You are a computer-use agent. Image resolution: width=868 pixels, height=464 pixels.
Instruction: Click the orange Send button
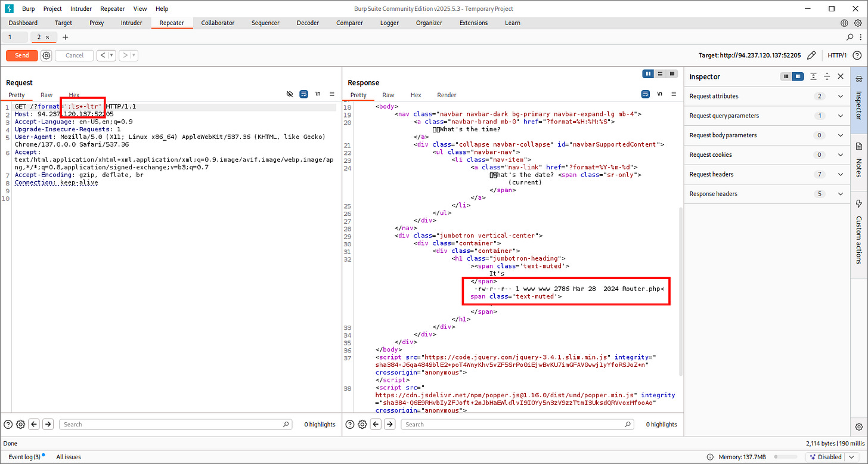[x=21, y=55]
